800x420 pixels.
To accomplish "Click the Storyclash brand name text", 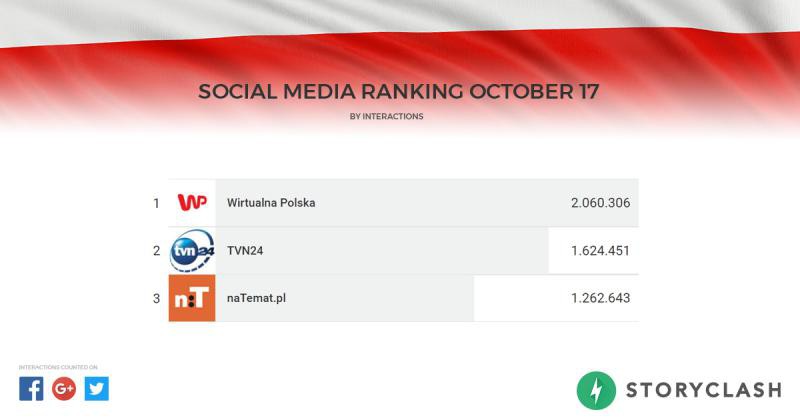I will [x=704, y=390].
